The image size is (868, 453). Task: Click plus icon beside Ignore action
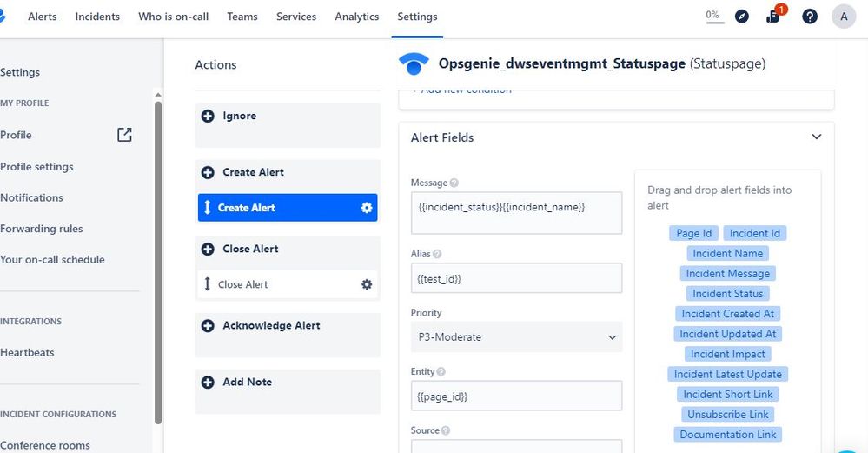208,116
